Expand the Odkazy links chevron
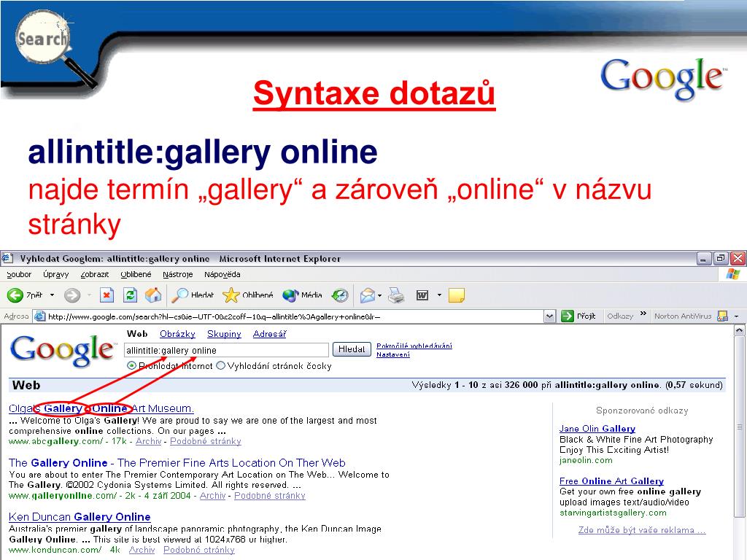The height and width of the screenshot is (560, 747). click(643, 314)
